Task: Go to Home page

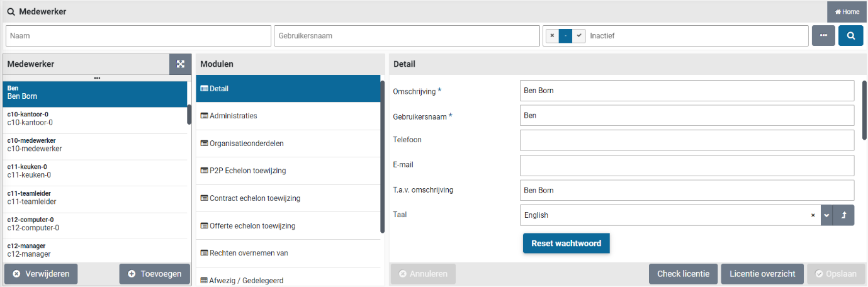Action: click(847, 12)
